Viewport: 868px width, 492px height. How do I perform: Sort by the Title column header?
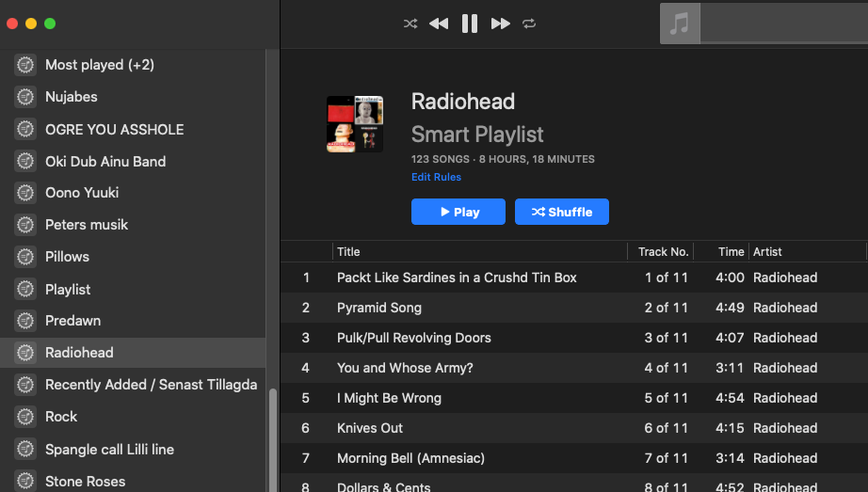480,252
